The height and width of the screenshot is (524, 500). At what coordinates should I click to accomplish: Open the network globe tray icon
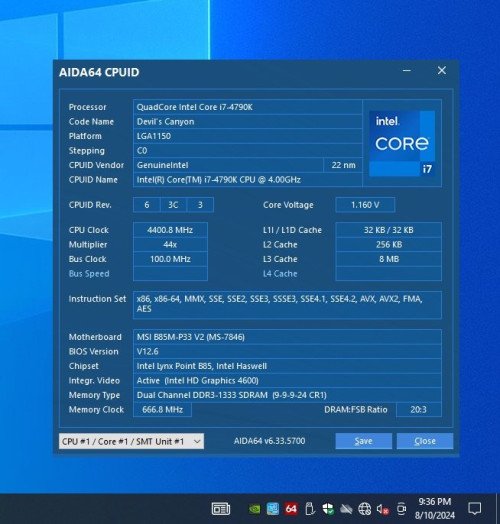tap(364, 509)
